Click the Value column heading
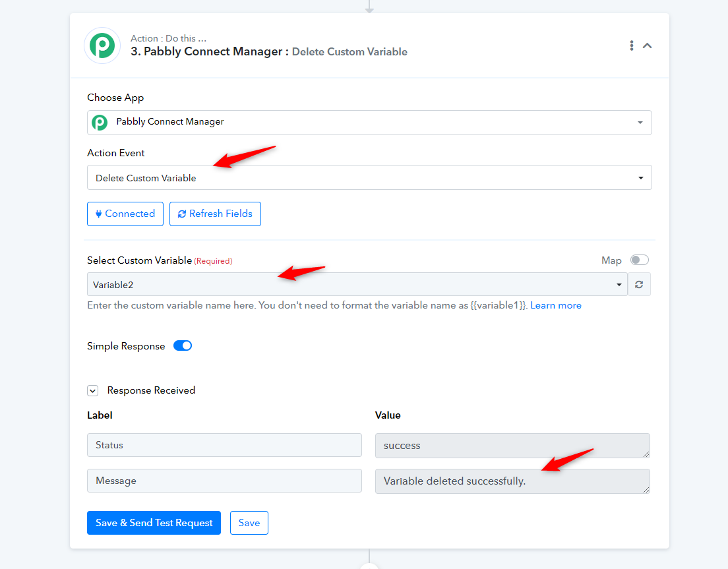Image resolution: width=728 pixels, height=569 pixels. pyautogui.click(x=388, y=415)
